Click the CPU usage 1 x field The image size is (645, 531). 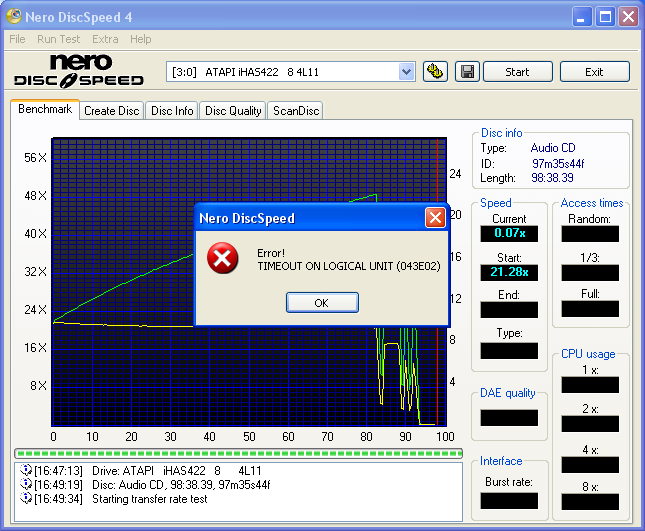pos(590,385)
